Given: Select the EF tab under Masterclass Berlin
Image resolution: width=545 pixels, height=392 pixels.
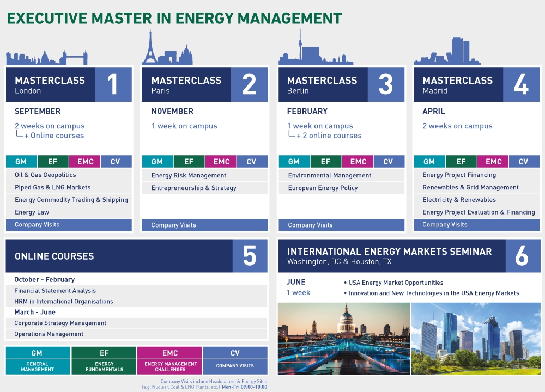Looking at the screenshot, I should pos(325,162).
